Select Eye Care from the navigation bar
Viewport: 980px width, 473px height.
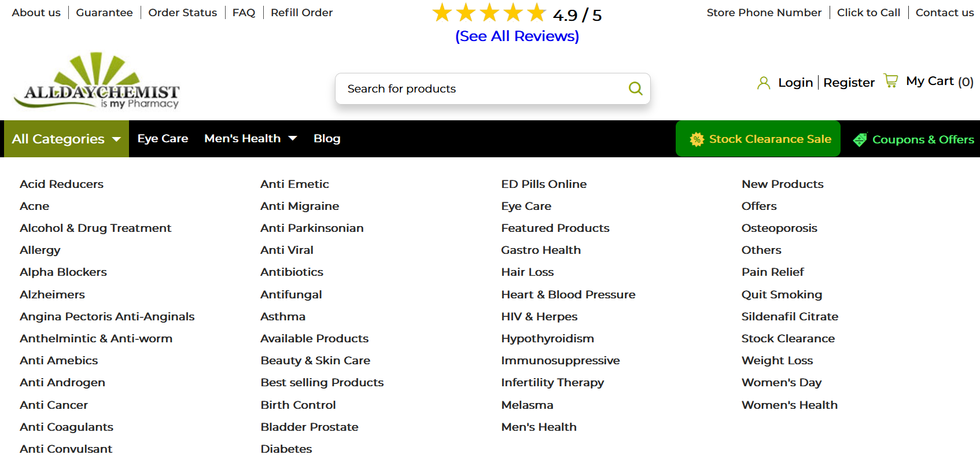(163, 138)
